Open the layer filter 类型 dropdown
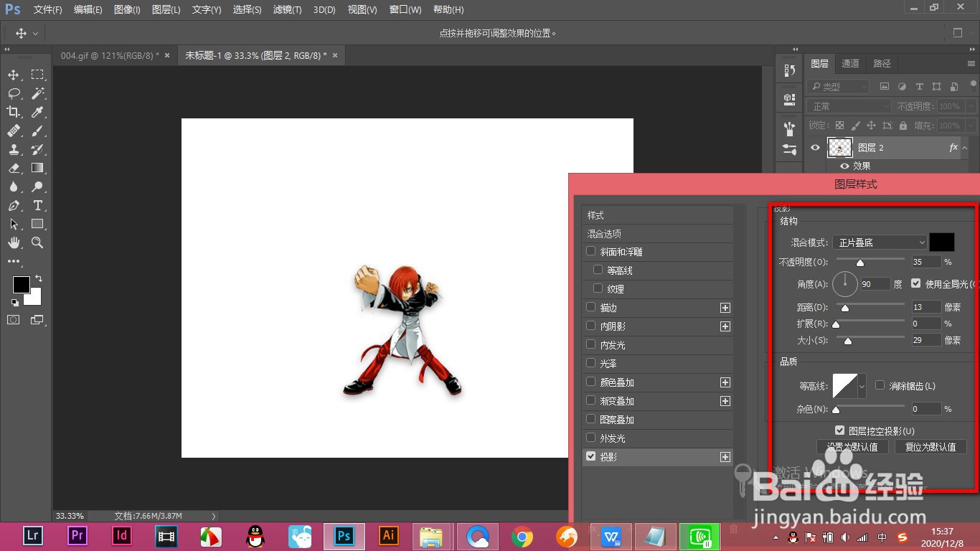980x551 pixels. click(837, 87)
